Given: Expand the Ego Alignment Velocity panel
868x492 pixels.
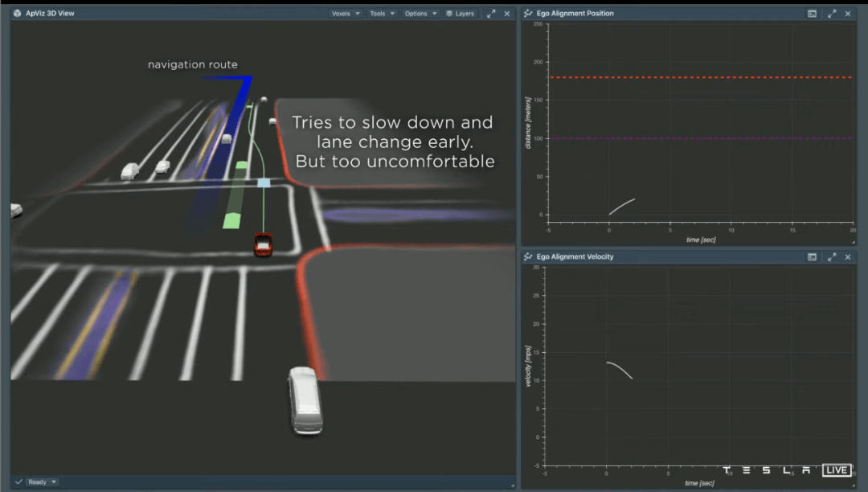Looking at the screenshot, I should pyautogui.click(x=832, y=256).
